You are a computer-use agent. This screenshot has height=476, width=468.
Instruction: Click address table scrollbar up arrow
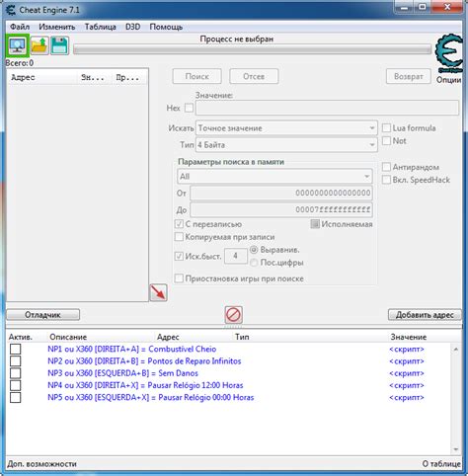(456, 349)
